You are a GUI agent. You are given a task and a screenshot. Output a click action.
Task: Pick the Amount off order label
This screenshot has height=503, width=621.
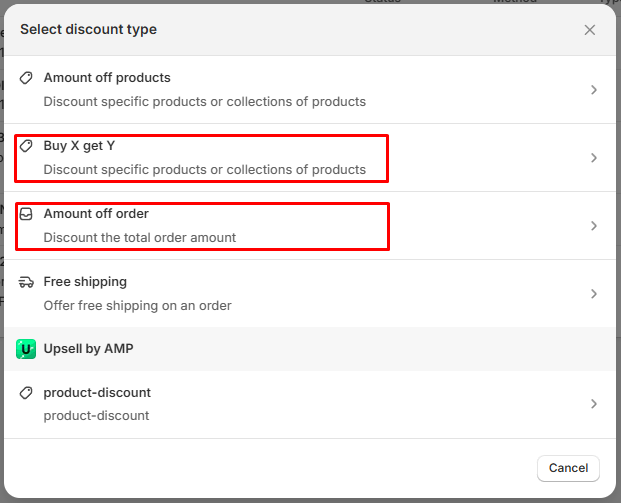[96, 214]
